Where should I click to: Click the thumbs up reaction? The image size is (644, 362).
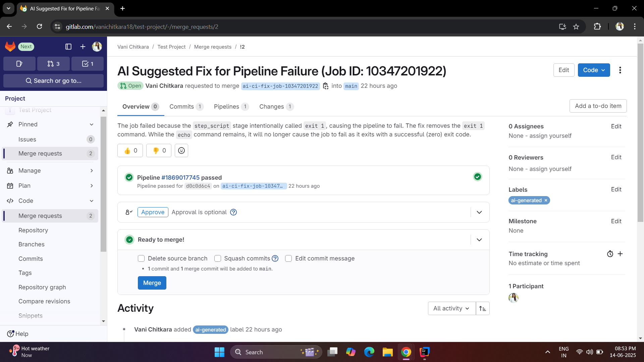[x=130, y=150]
